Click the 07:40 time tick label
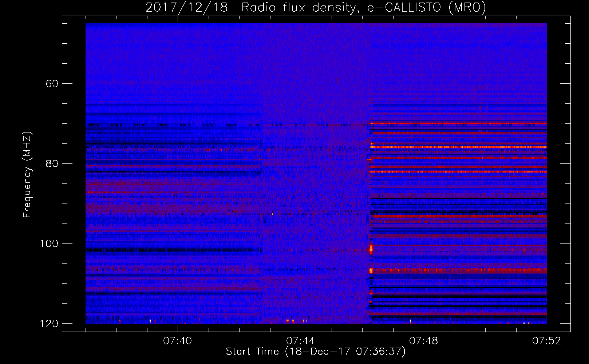 pos(178,341)
